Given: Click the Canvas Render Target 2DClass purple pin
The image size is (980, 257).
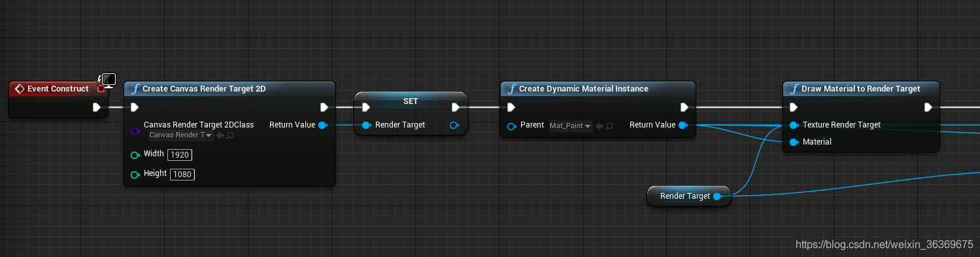Looking at the screenshot, I should point(135,131).
